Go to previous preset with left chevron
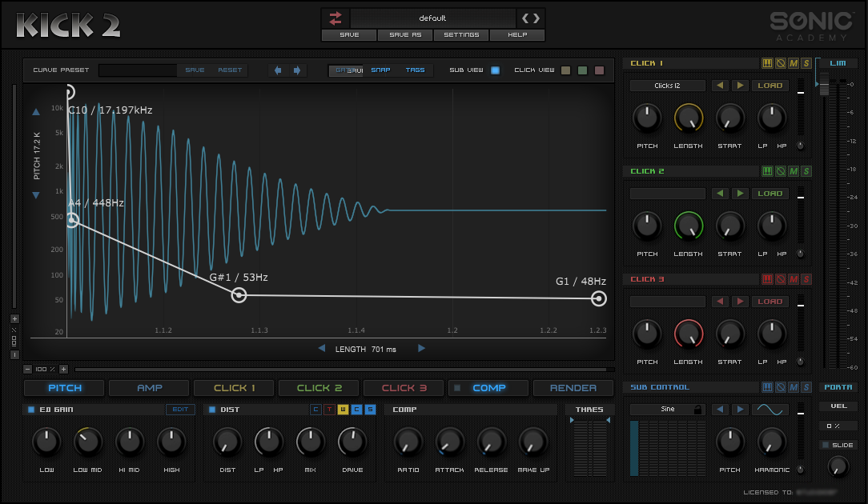 tap(524, 18)
